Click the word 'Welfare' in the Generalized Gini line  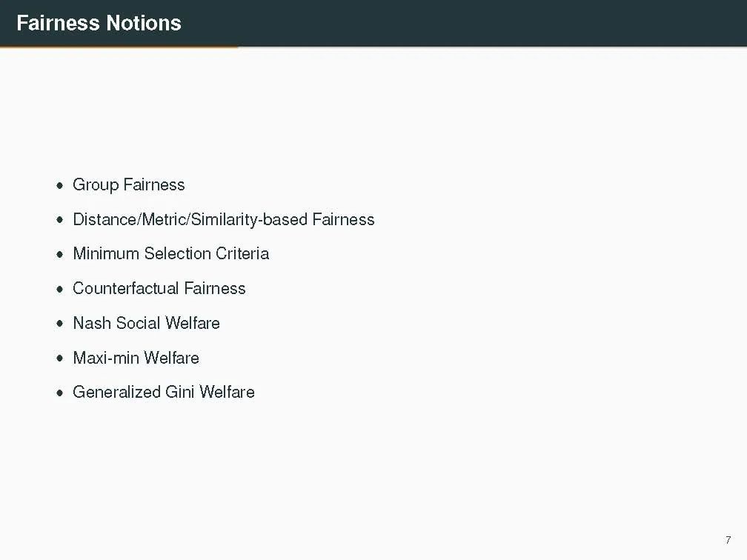click(x=227, y=392)
